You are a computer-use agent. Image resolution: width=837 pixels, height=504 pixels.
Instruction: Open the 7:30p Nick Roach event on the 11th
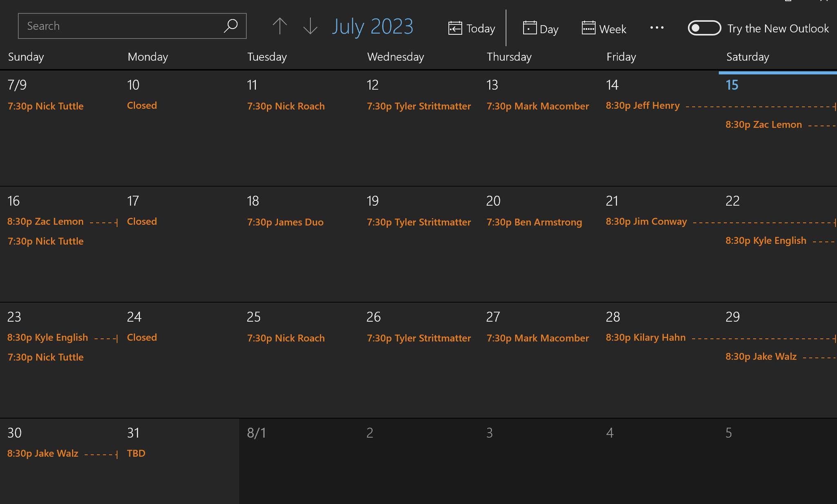click(x=286, y=106)
